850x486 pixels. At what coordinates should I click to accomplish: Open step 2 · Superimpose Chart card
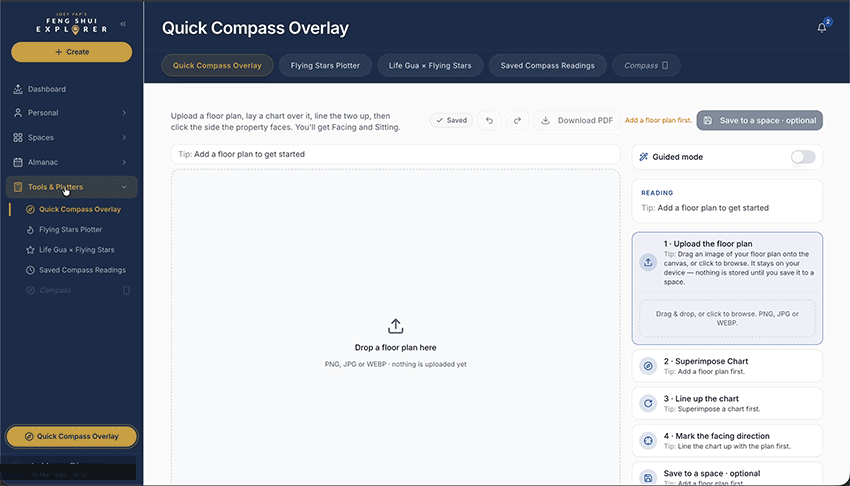[x=727, y=366]
